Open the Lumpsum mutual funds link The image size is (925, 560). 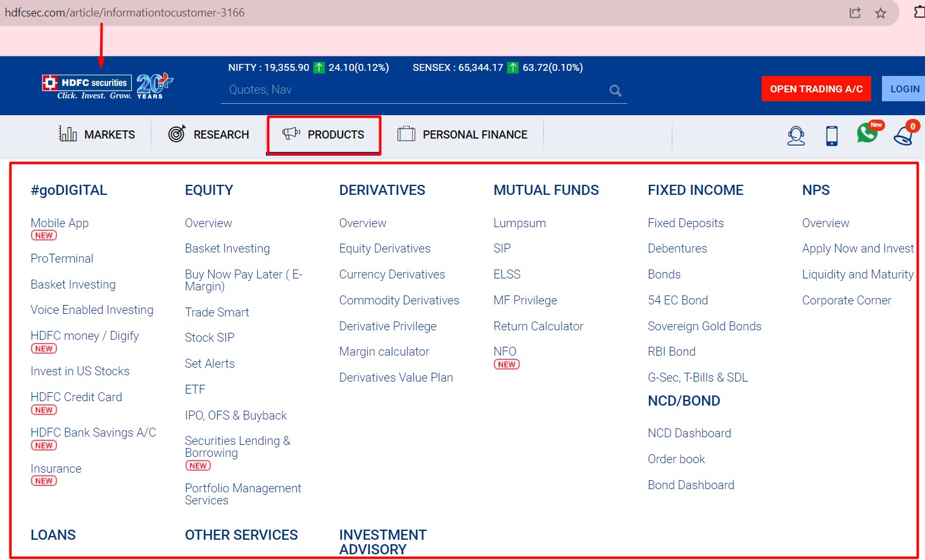click(519, 223)
